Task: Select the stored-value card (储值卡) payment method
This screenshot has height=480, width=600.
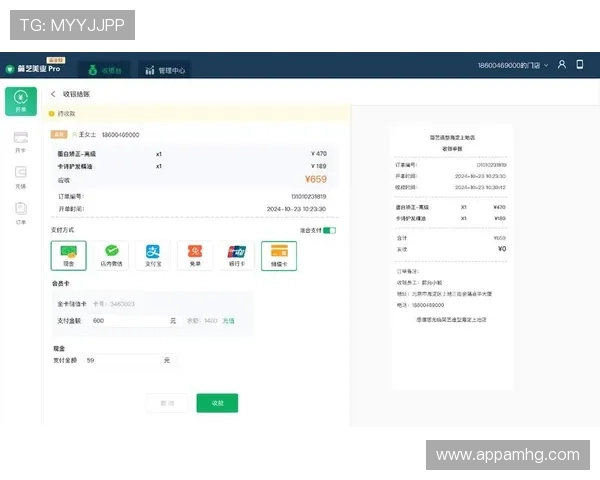Action: point(279,256)
